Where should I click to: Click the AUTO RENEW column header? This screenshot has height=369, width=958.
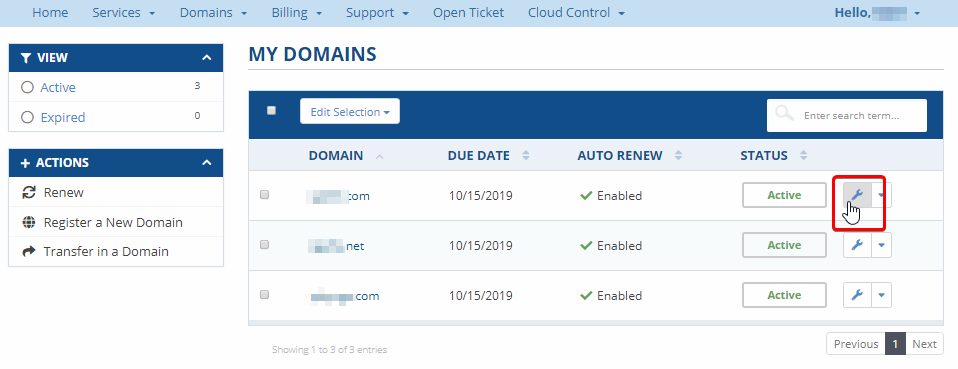pyautogui.click(x=620, y=156)
